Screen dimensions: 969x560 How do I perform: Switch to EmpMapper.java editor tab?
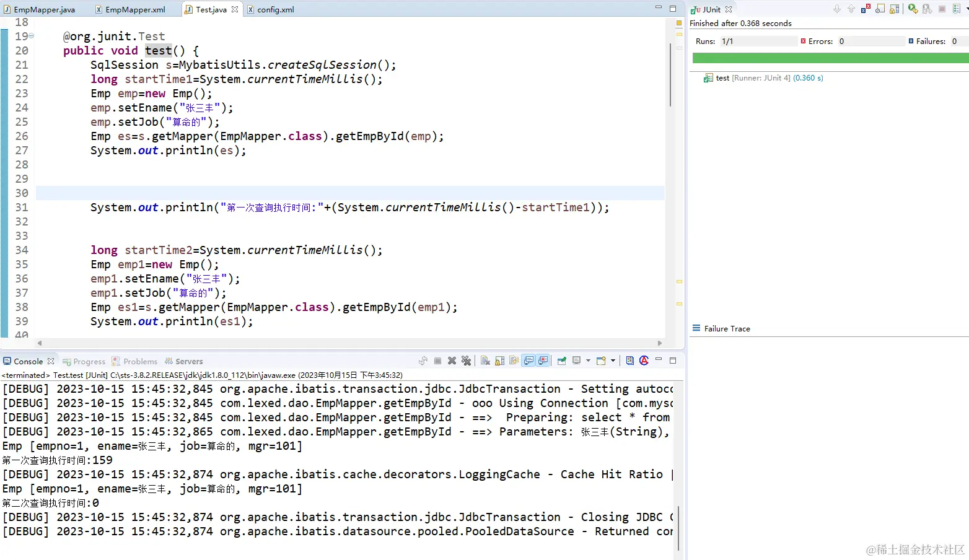tap(39, 9)
